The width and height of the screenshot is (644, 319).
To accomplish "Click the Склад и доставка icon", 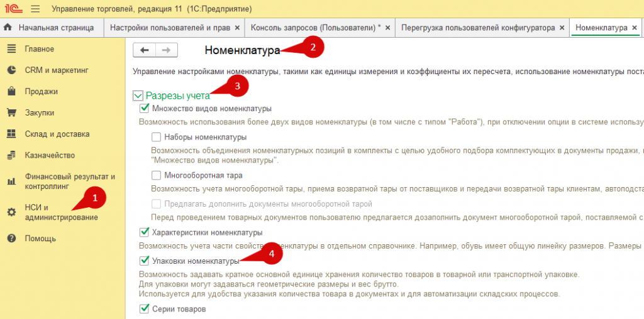I will (x=11, y=134).
